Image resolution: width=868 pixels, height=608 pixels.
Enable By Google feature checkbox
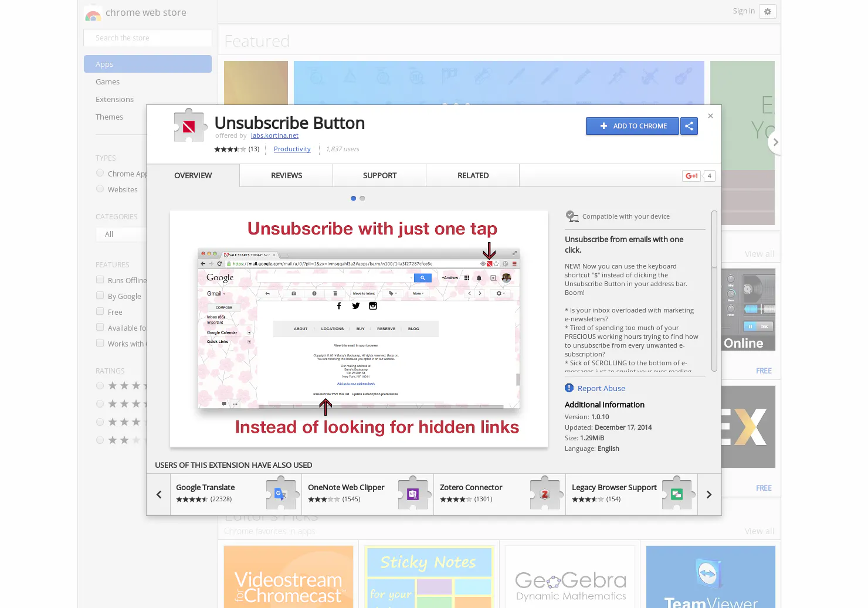100,296
